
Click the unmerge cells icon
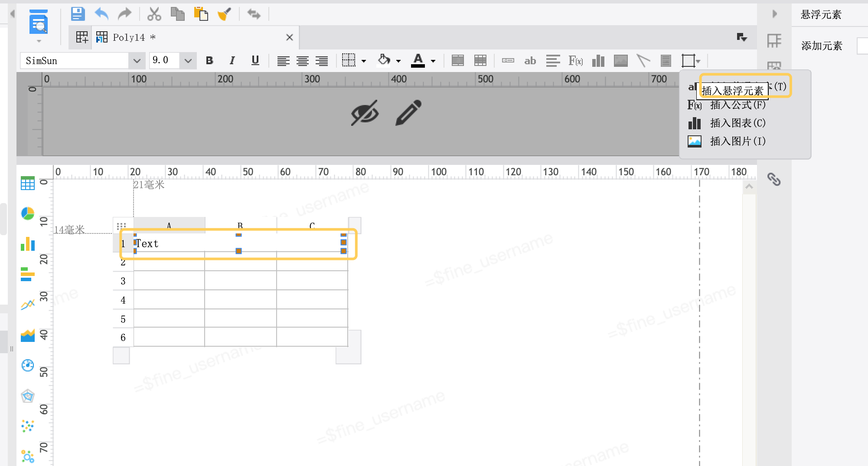(480, 60)
